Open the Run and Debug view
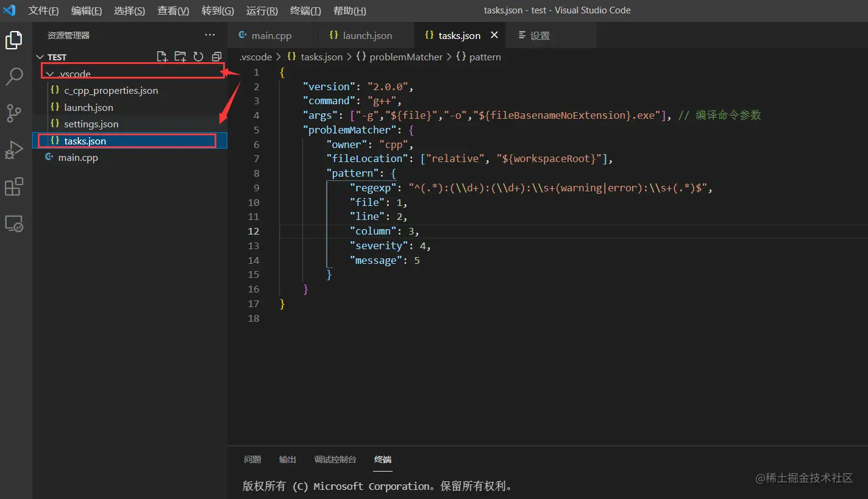868x499 pixels. click(15, 149)
